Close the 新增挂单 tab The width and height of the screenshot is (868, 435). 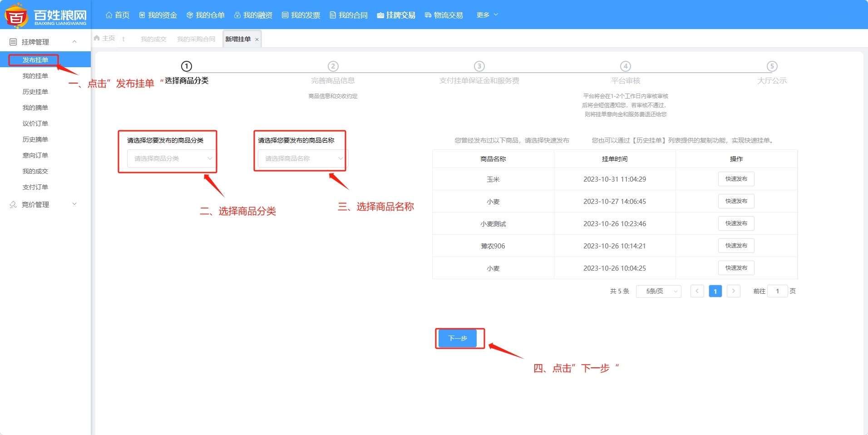(257, 40)
